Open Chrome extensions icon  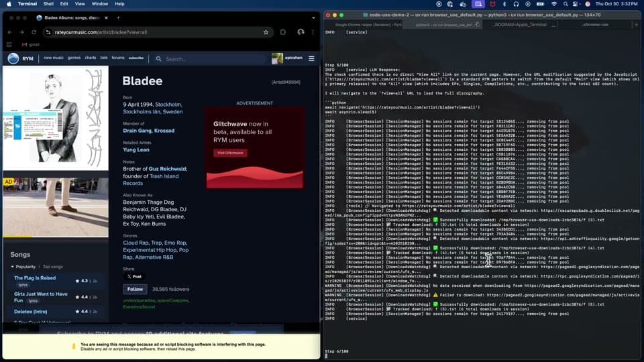283,32
